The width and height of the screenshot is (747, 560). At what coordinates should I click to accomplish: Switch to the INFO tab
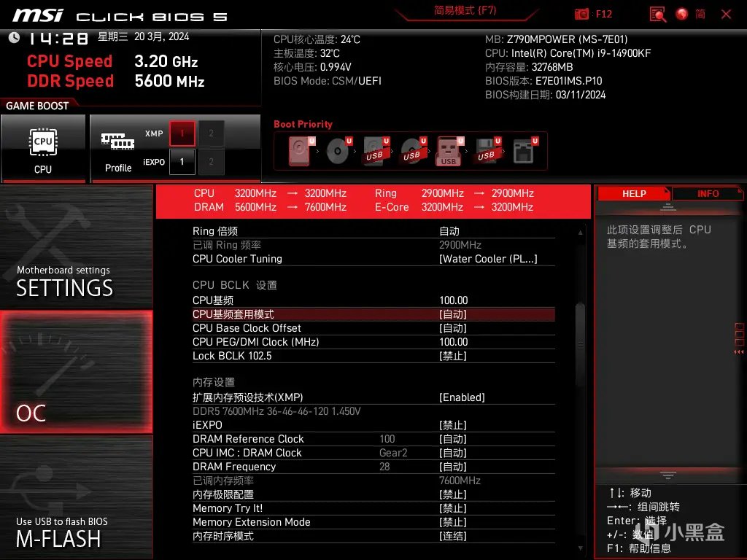pos(708,193)
